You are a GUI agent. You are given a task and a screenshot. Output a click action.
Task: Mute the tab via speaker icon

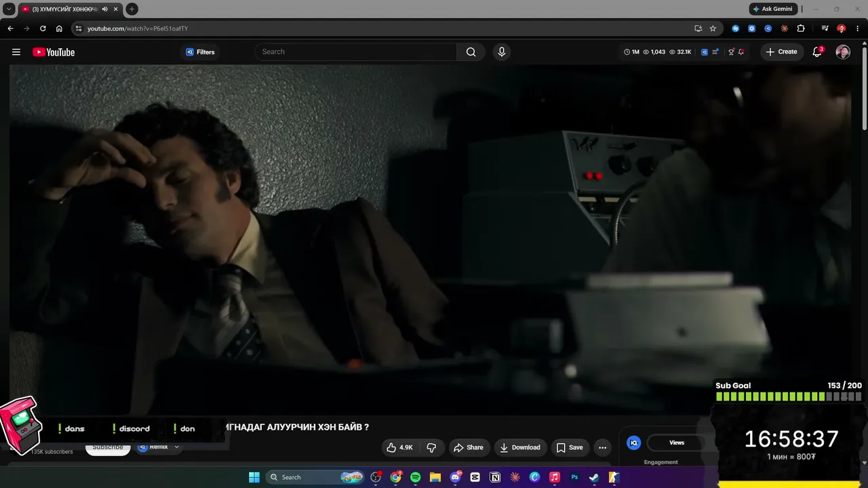coord(105,9)
